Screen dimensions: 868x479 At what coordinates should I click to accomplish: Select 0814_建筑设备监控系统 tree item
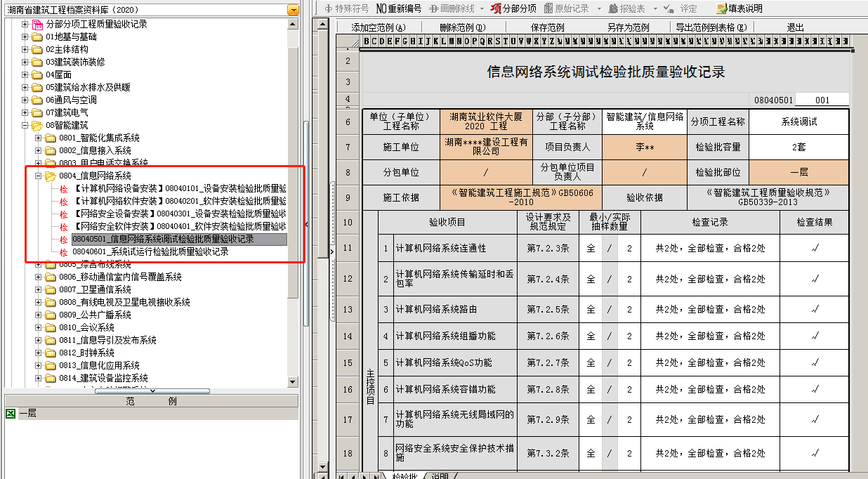(103, 378)
